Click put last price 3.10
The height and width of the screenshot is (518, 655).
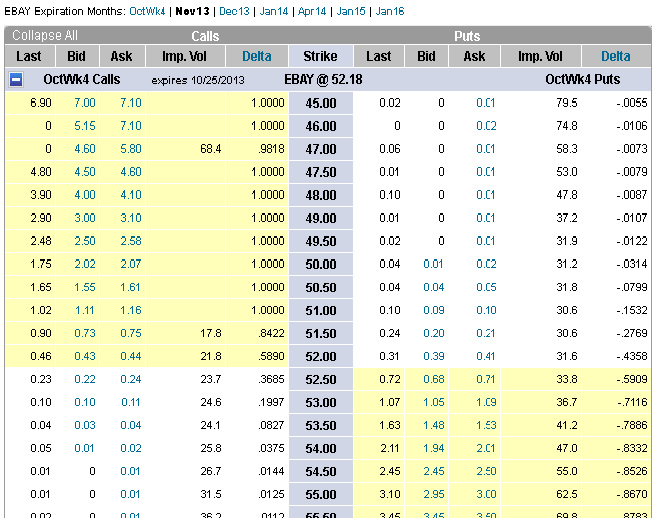[x=390, y=494]
